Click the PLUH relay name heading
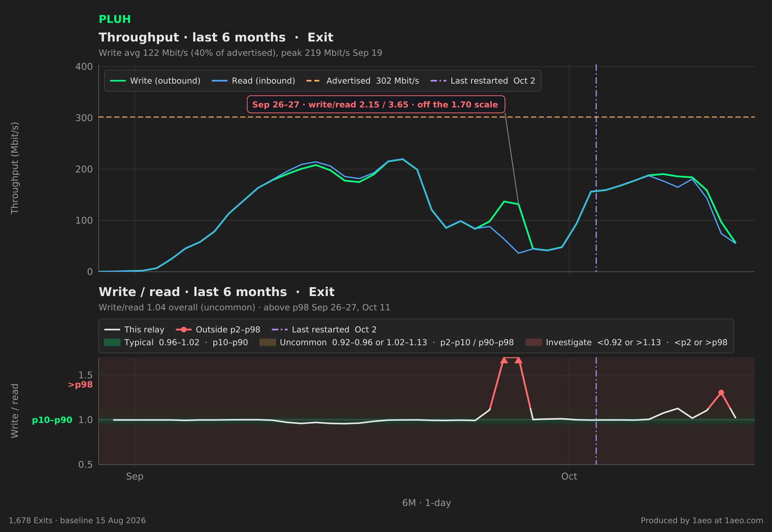The height and width of the screenshot is (532, 772). [114, 19]
